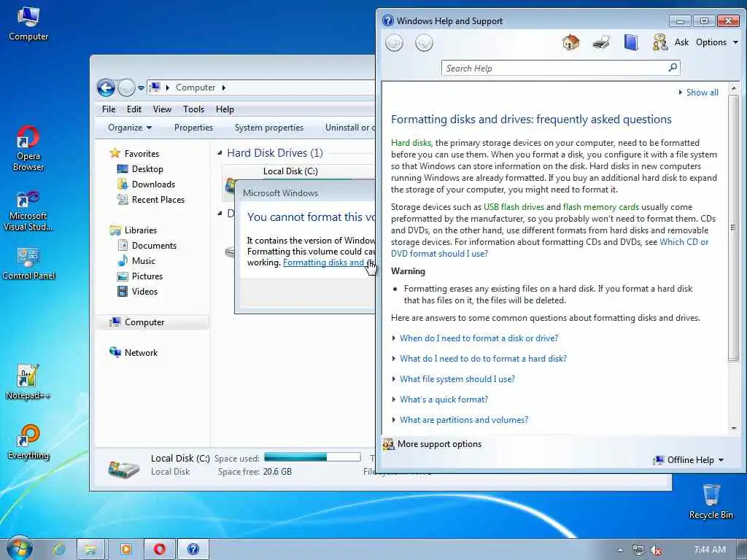The image size is (747, 560).
Task: Click the Hard disks glossary term
Action: tap(411, 143)
